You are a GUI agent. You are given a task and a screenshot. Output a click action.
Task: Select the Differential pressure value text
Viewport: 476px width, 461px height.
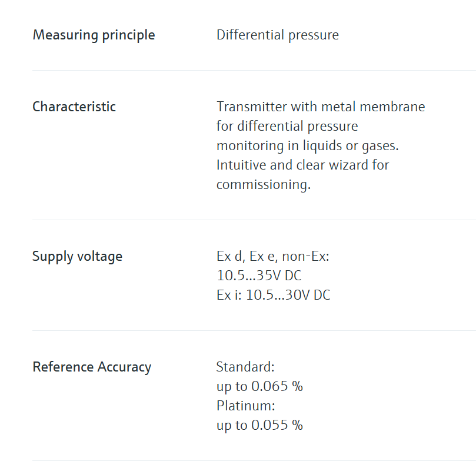click(x=278, y=35)
